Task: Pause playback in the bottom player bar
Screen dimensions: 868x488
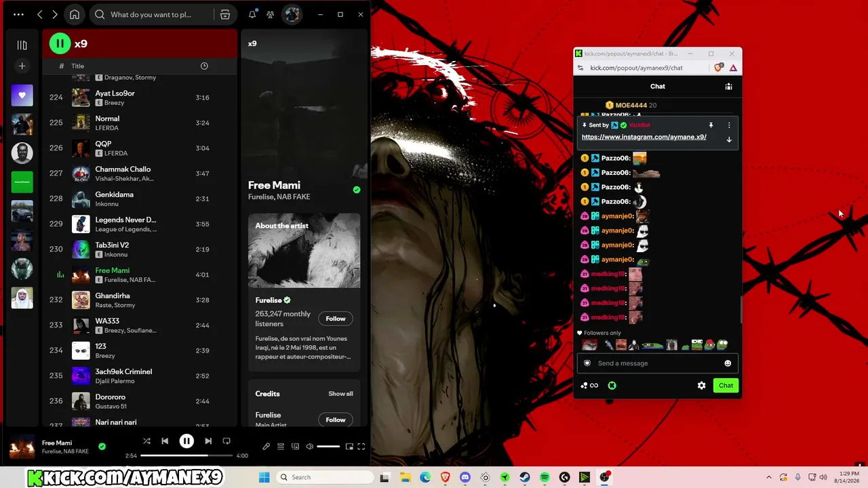Action: (186, 441)
